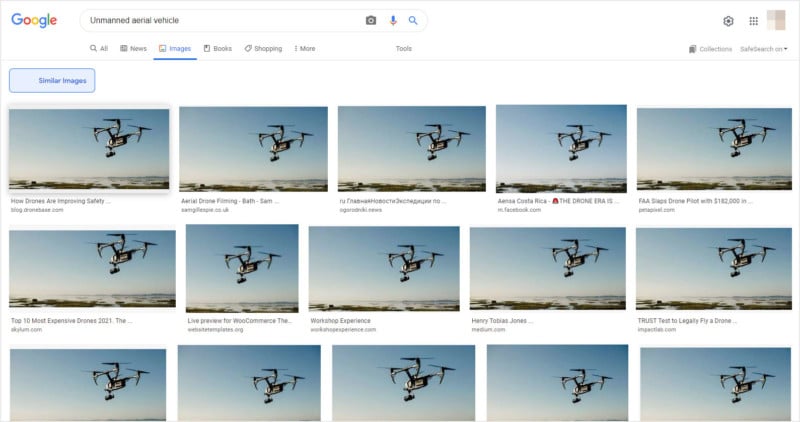Click the 'How Drones Are Improving Safety' caption
The width and height of the screenshot is (800, 422).
click(x=61, y=201)
